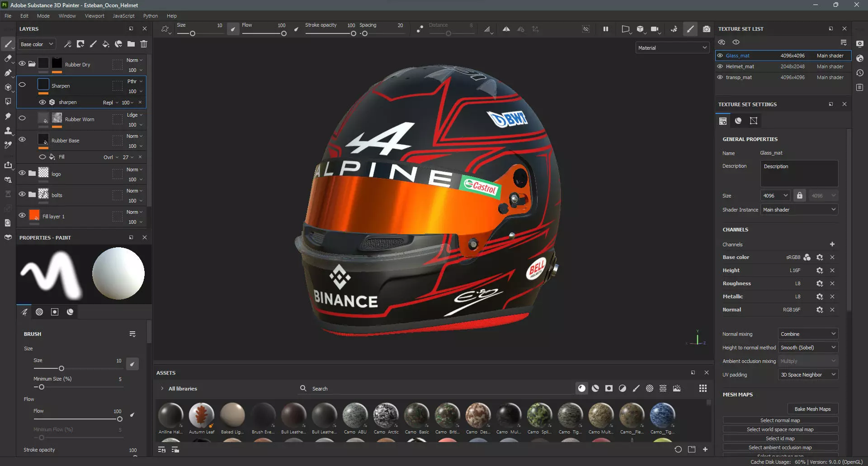
Task: Open the Height to normal method dropdown
Action: click(x=808, y=348)
